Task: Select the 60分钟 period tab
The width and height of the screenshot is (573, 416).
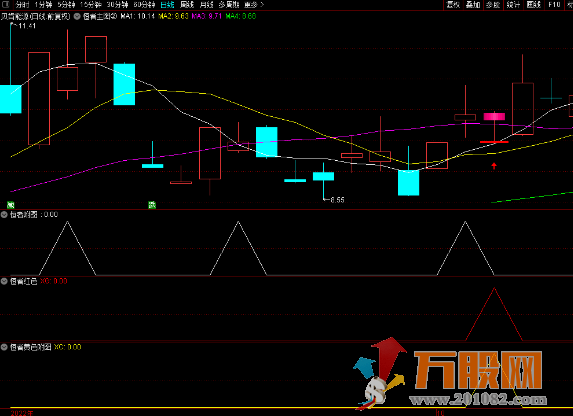Action: 145,5
